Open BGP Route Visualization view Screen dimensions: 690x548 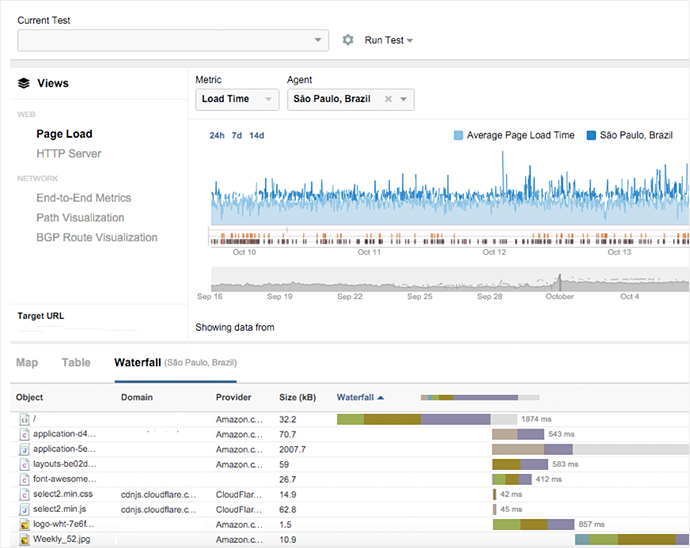[97, 238]
